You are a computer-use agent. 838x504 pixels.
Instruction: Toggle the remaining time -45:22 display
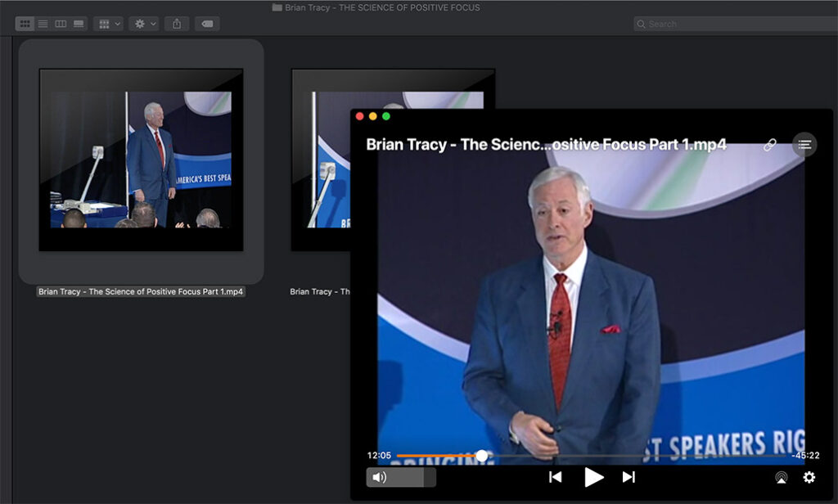[805, 456]
